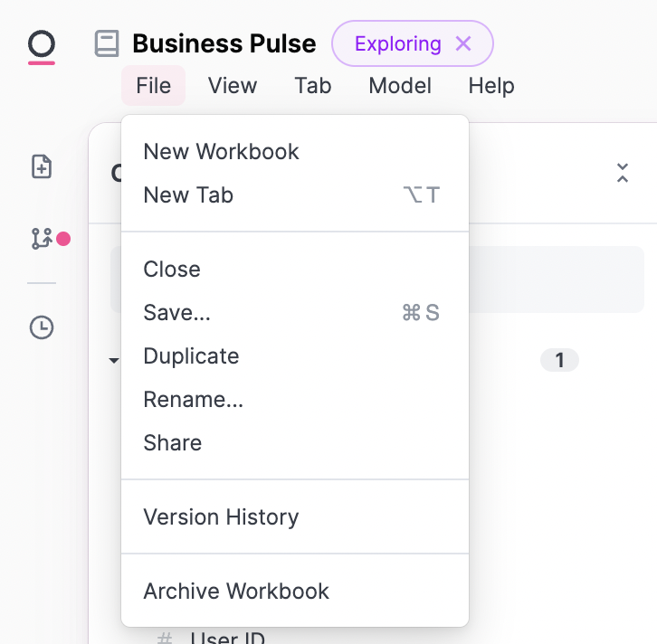Viewport: 657px width, 644px height.
Task: Open the version branch icon in sidebar
Action: tap(42, 239)
